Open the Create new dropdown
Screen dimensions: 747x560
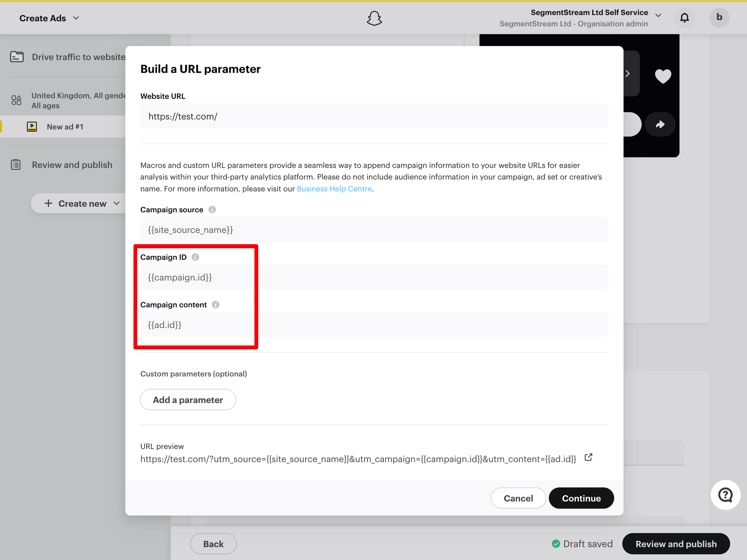tap(82, 203)
